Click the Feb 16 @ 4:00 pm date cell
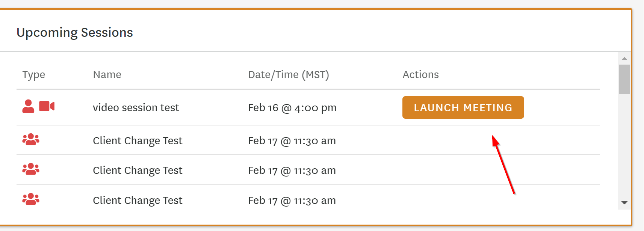 [x=292, y=108]
